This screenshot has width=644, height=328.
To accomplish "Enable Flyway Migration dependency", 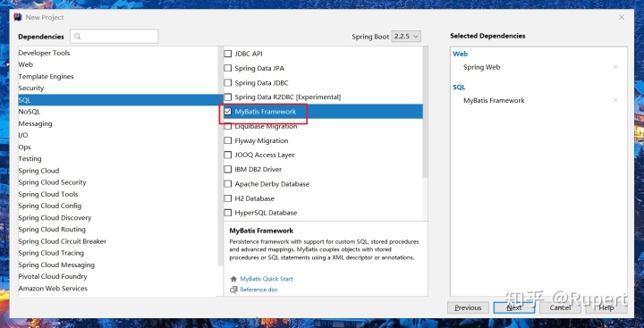I will click(x=228, y=141).
